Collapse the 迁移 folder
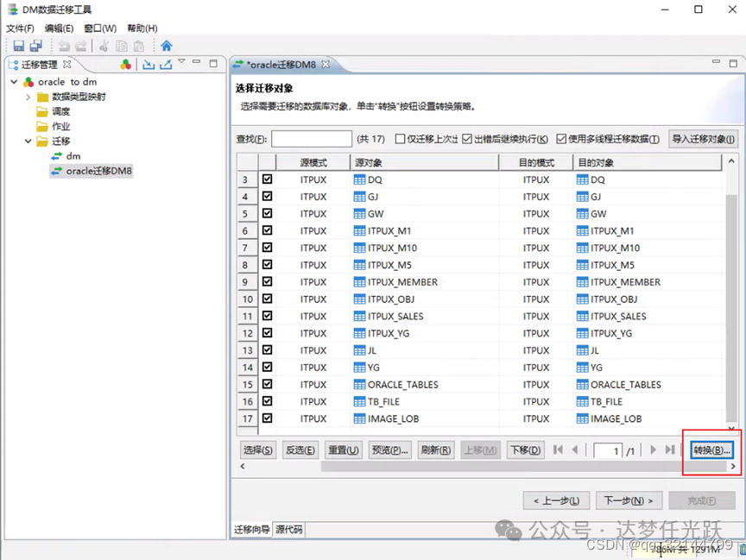Viewport: 746px width, 560px height. [28, 142]
